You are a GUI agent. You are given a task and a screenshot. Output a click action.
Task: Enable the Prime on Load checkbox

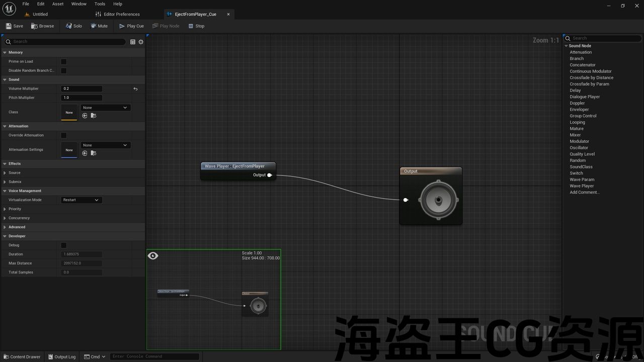click(64, 62)
